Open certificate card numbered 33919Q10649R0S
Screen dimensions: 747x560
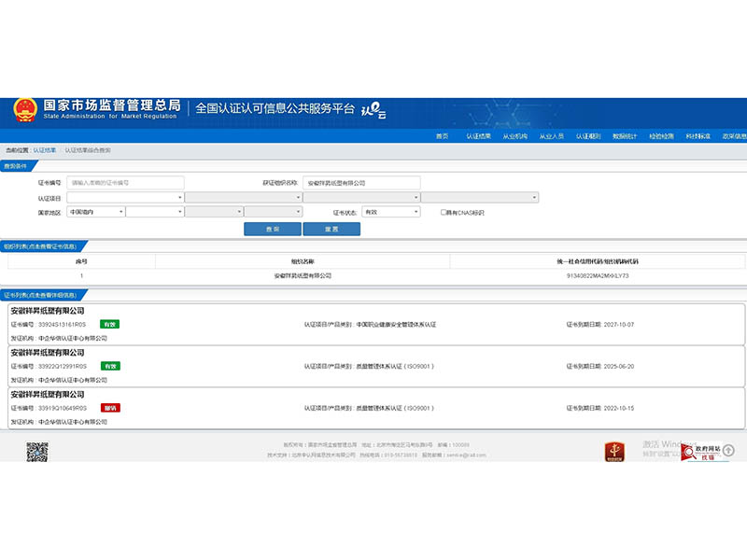[376, 408]
